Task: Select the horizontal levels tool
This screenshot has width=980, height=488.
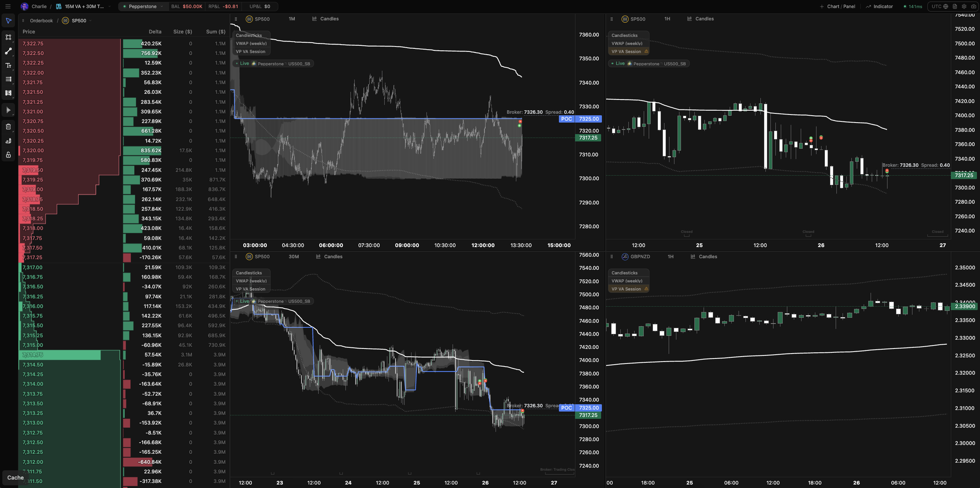Action: (8, 79)
